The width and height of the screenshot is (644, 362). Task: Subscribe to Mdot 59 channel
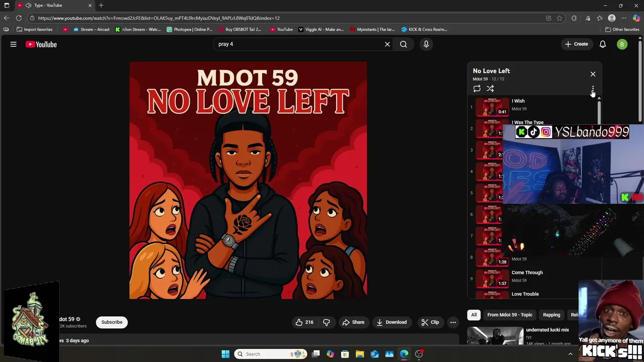[x=112, y=322]
